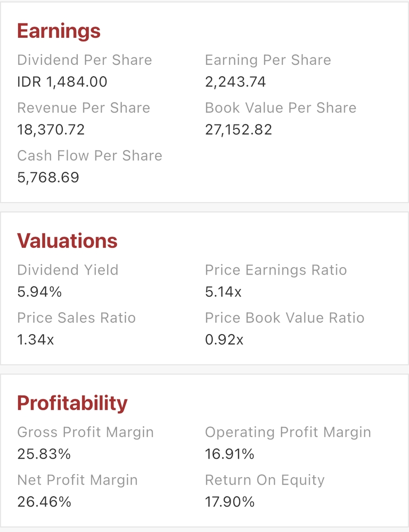
Task: Click the Gross Profit Margin label
Action: point(85,433)
